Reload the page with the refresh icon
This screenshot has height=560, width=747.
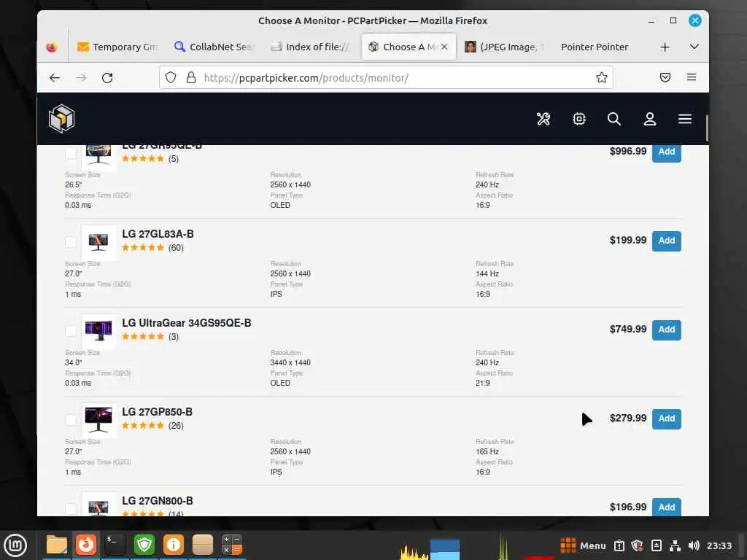(107, 77)
